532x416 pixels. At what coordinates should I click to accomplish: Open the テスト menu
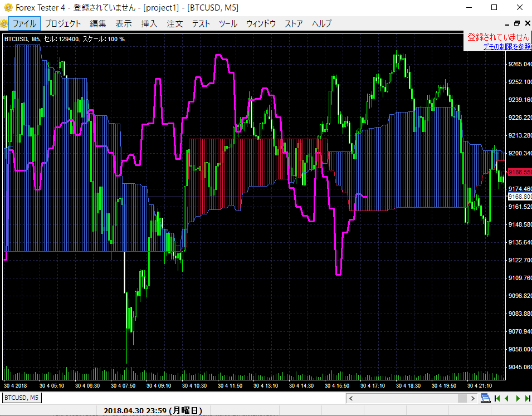point(201,24)
